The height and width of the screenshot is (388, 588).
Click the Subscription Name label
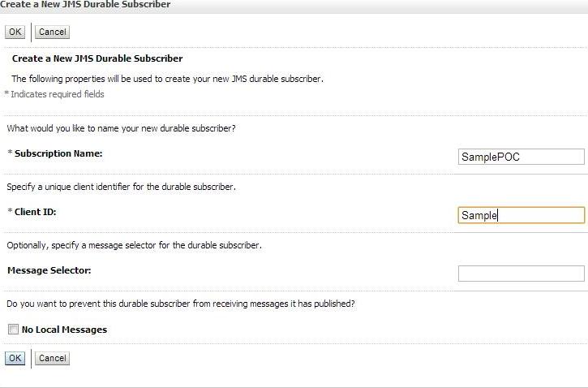coord(58,153)
